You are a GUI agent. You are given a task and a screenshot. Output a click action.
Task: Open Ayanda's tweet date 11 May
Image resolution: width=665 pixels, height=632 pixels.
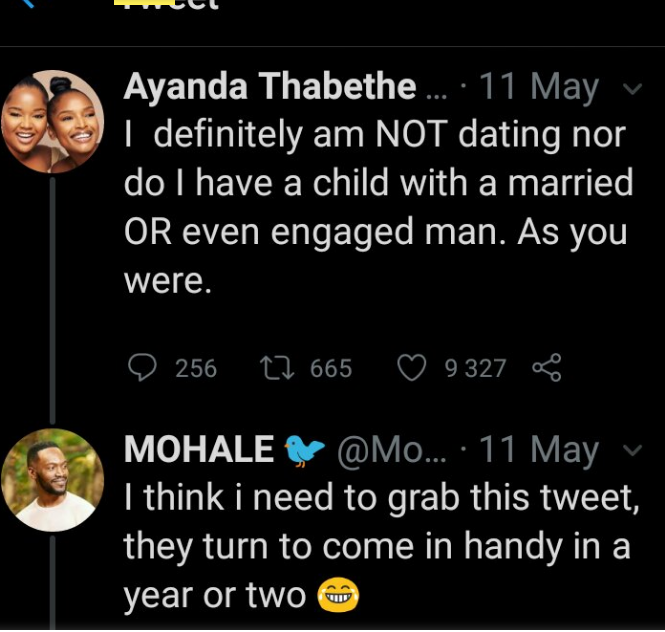click(539, 88)
